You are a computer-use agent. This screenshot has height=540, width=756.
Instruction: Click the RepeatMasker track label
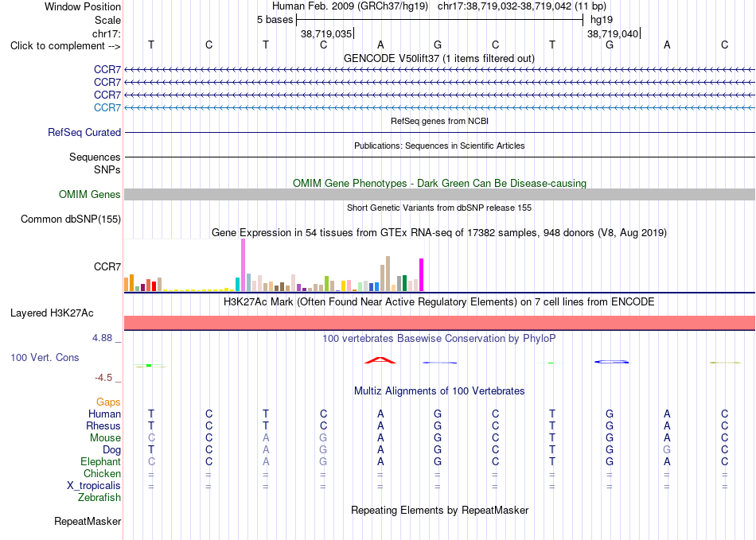point(88,521)
